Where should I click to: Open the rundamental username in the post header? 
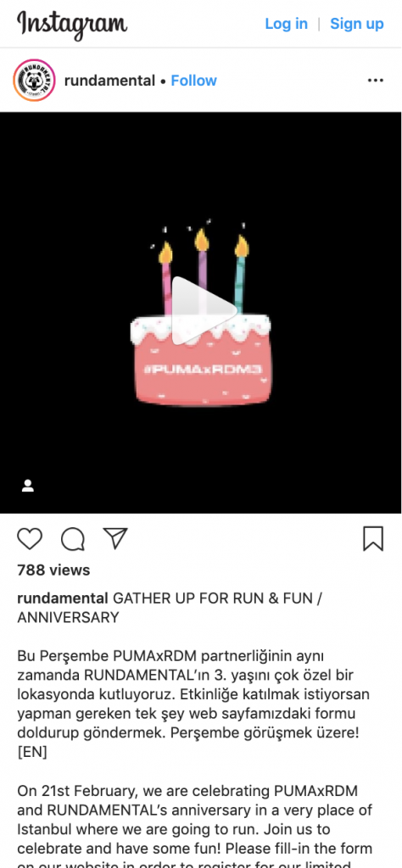tap(109, 81)
